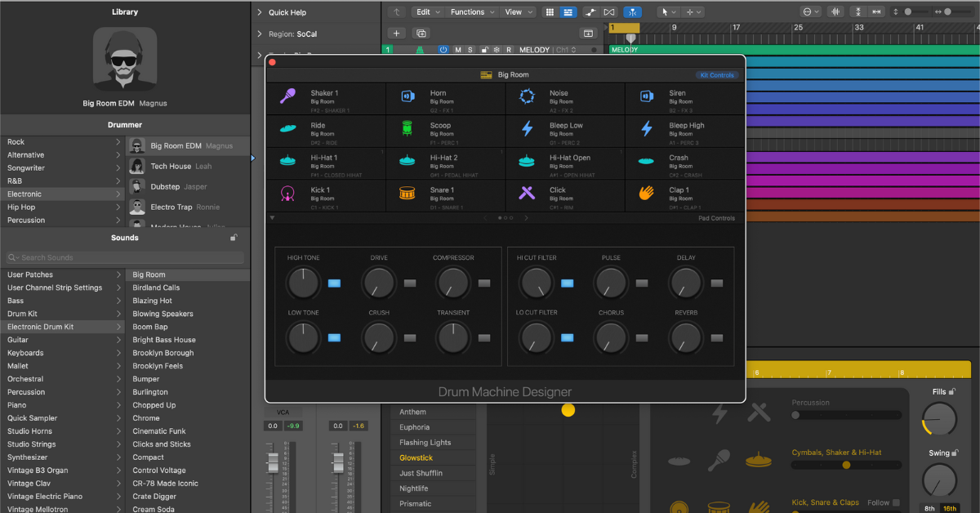Select the Noise pad icon

(527, 97)
